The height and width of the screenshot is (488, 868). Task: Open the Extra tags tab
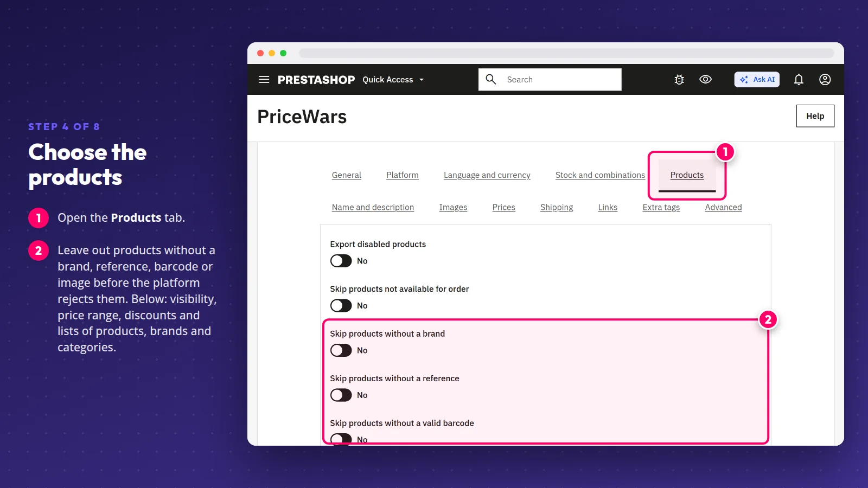click(661, 207)
